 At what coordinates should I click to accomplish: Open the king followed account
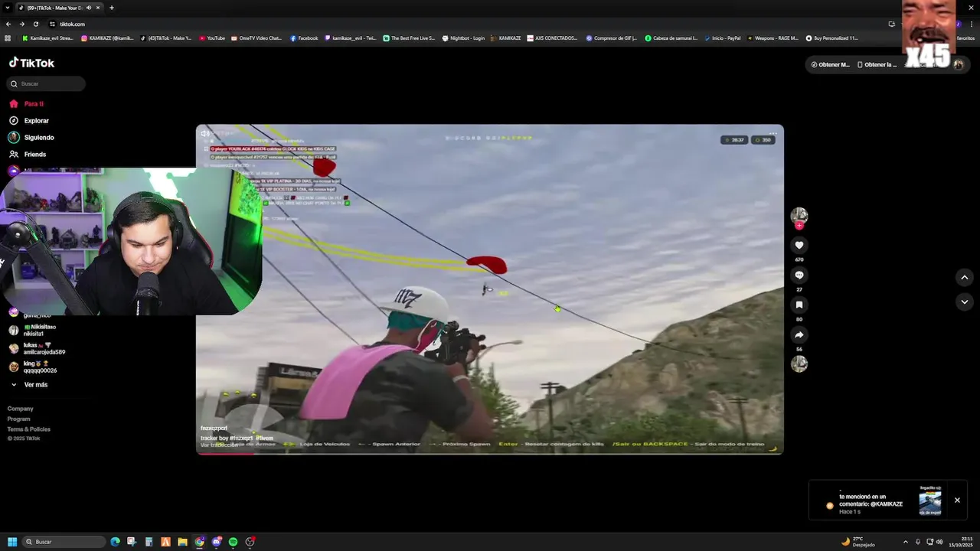coord(32,367)
